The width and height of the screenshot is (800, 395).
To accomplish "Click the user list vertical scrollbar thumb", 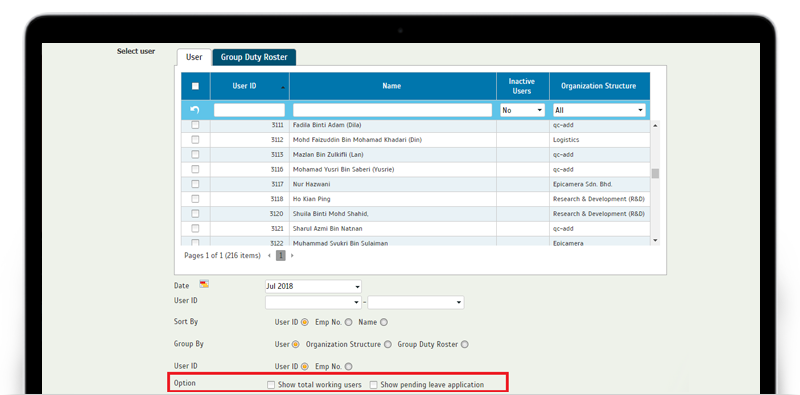I will coord(655,174).
